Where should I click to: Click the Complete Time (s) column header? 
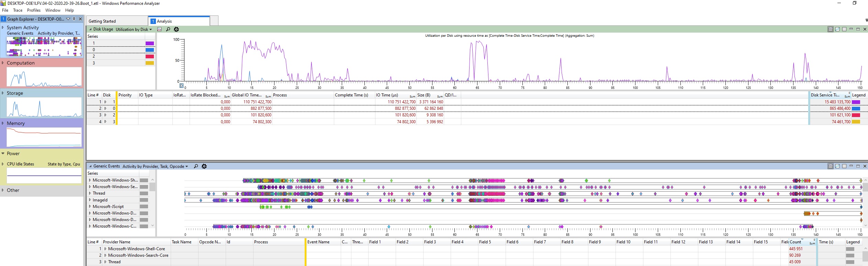(x=354, y=95)
